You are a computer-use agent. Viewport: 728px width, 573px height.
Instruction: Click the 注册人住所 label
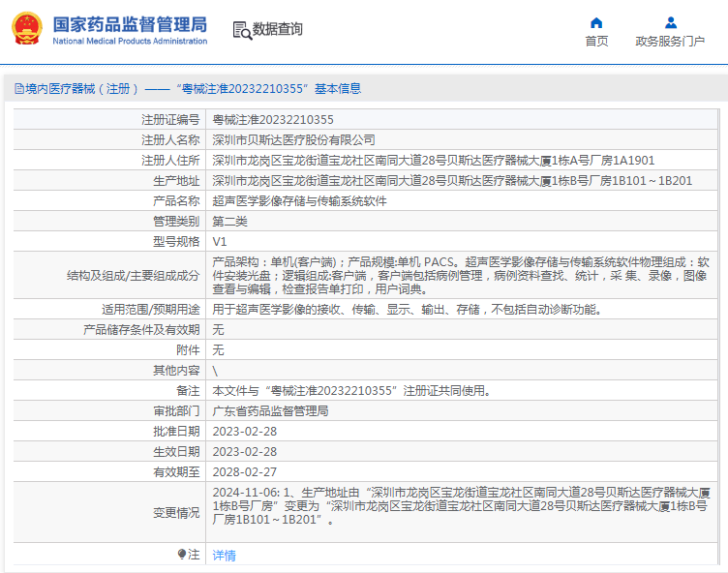click(170, 161)
